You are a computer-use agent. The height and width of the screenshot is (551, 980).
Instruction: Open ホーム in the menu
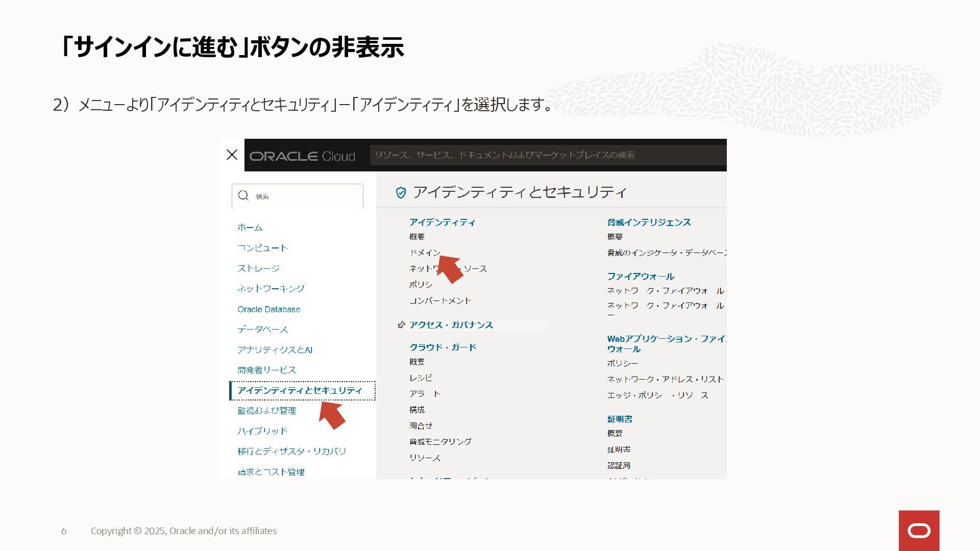250,228
